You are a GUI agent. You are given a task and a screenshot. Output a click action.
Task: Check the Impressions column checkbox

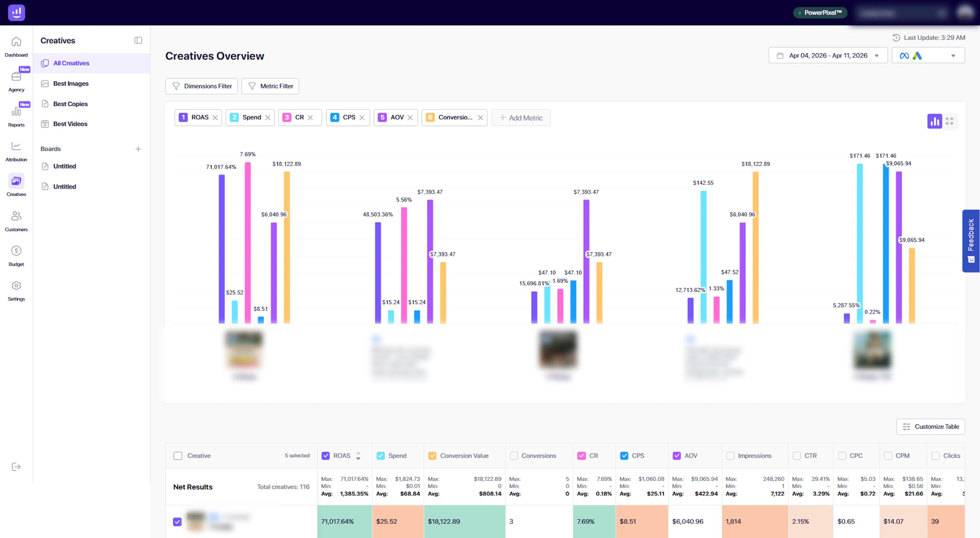click(x=730, y=456)
